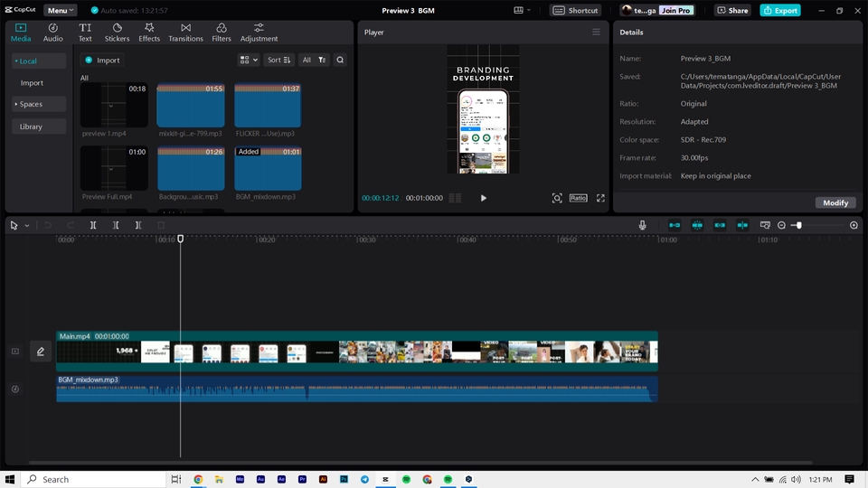Switch to the Media tab
The width and height of the screenshot is (868, 488).
pyautogui.click(x=21, y=33)
